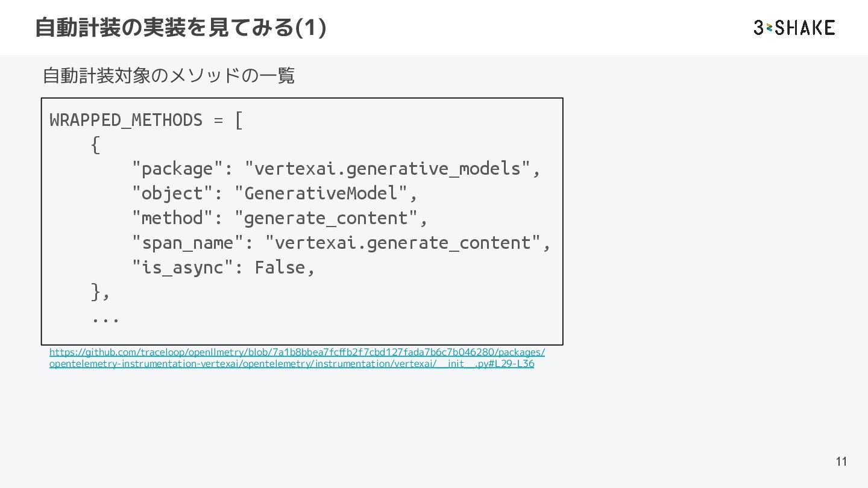Click the ellipsis at the code's end
The height and width of the screenshot is (488, 868).
pos(105,318)
